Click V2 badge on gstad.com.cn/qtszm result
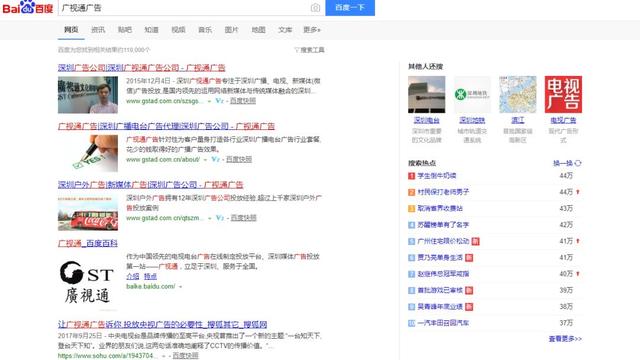 [x=220, y=218]
